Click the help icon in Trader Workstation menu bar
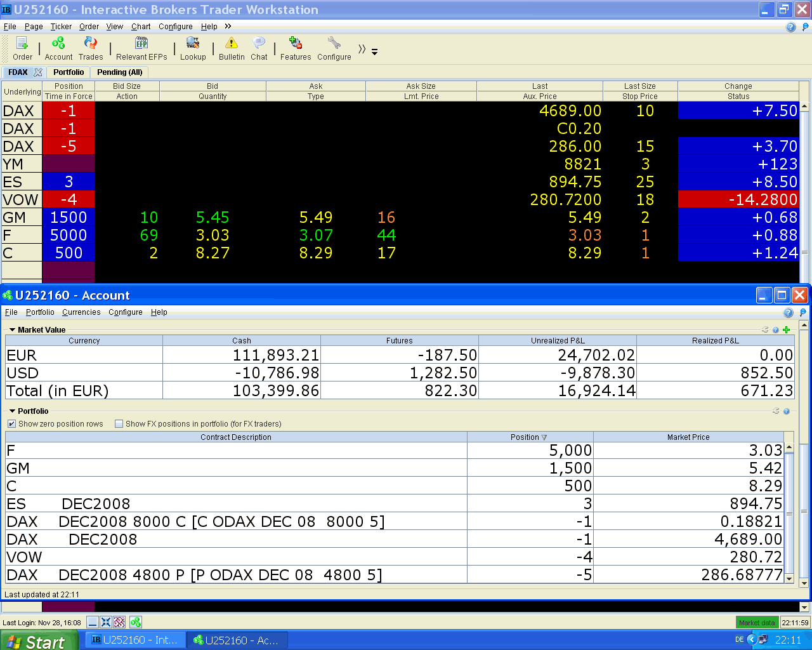This screenshot has height=650, width=812. pyautogui.click(x=790, y=27)
